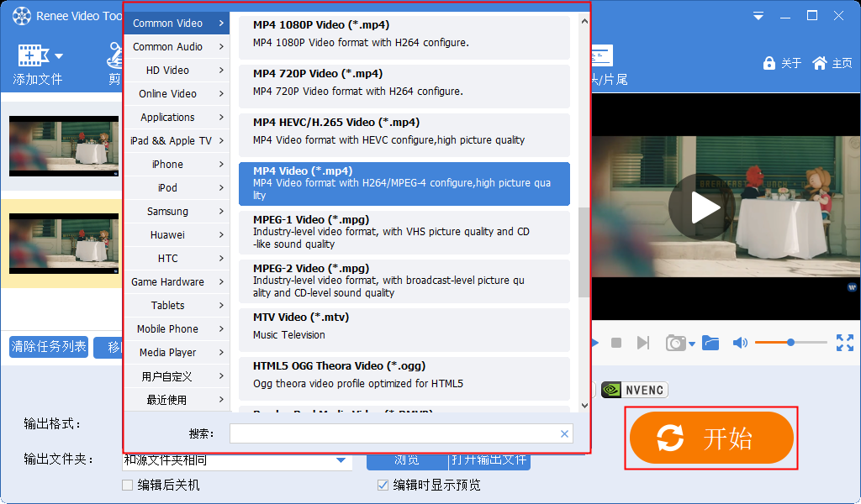Expand the Samsung category arrow
The height and width of the screenshot is (504, 861).
pos(221,211)
